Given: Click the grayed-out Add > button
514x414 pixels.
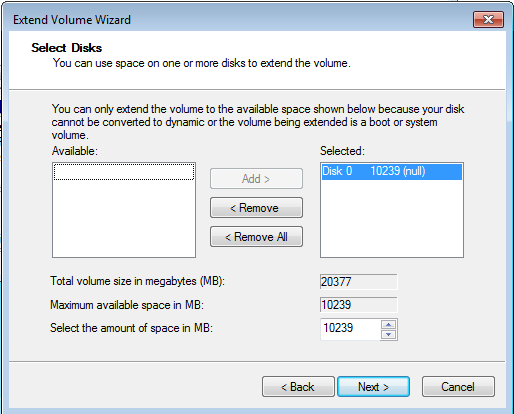Looking at the screenshot, I should click(x=256, y=179).
